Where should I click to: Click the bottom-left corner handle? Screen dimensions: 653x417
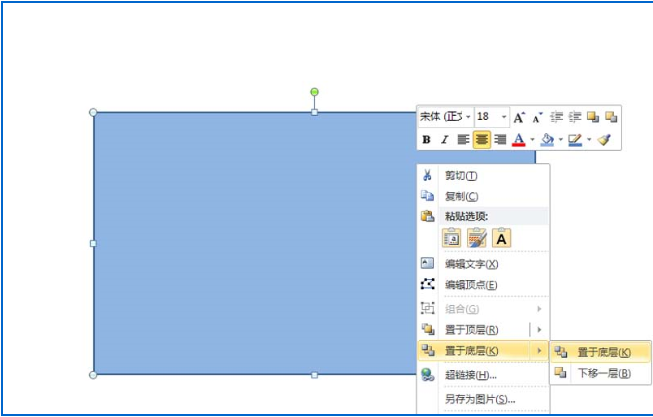tap(93, 375)
